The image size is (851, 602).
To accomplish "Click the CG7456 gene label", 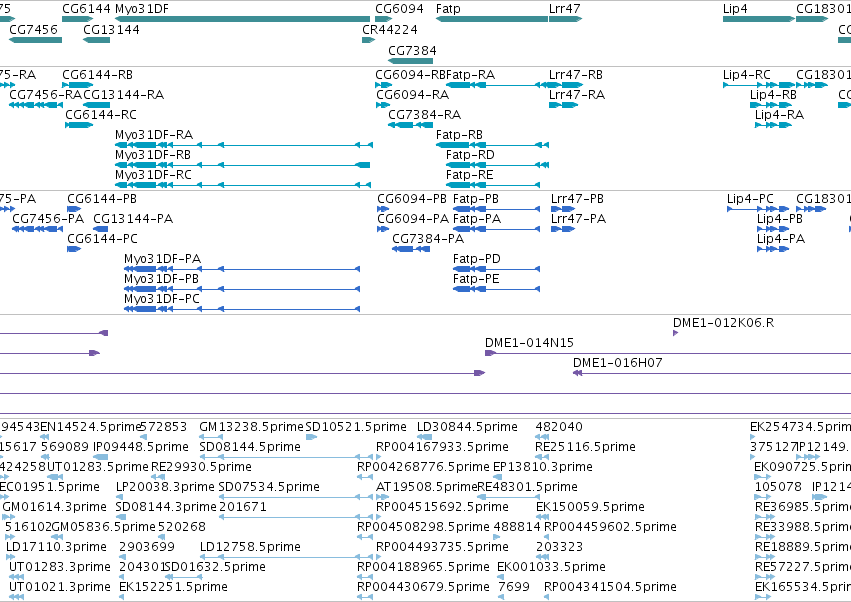I will pos(33,29).
